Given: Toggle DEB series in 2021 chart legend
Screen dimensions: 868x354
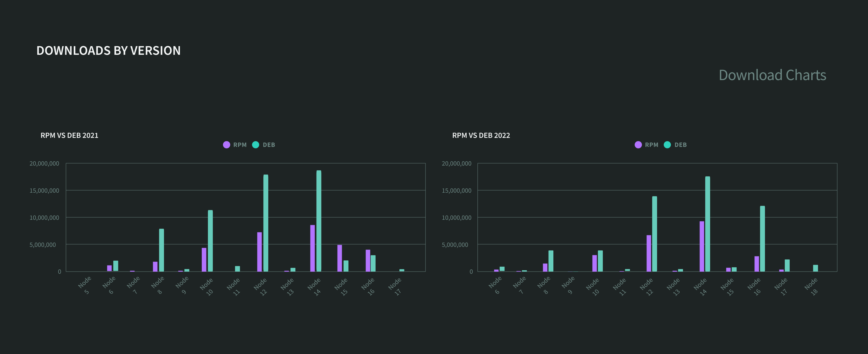Looking at the screenshot, I should coord(269,145).
